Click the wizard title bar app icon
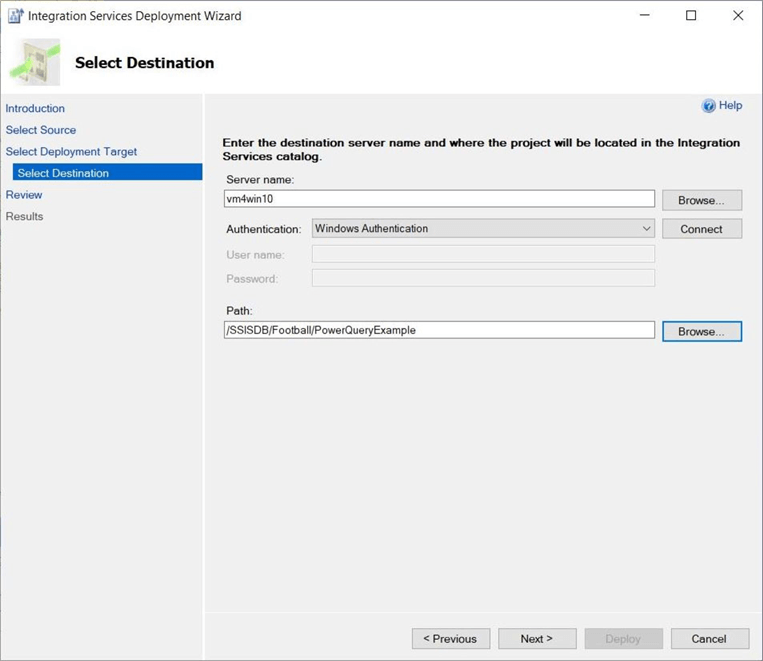 (x=15, y=16)
